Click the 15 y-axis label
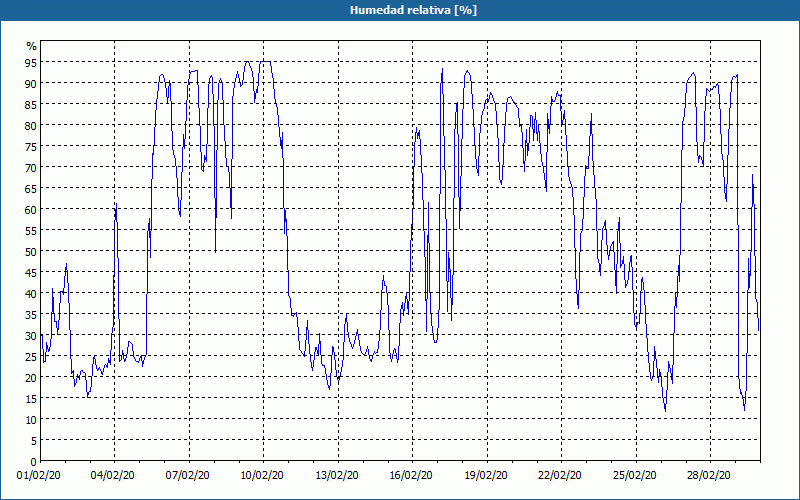 pyautogui.click(x=31, y=398)
